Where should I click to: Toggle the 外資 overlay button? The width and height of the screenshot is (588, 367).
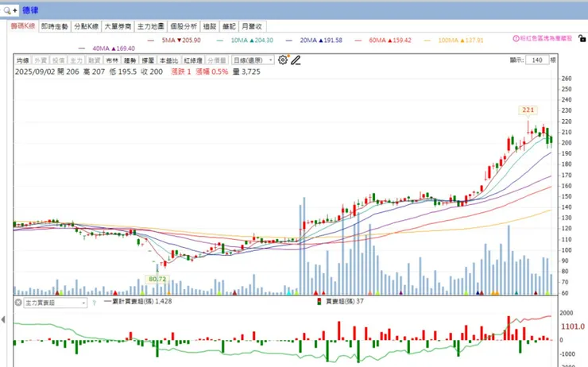click(x=40, y=60)
